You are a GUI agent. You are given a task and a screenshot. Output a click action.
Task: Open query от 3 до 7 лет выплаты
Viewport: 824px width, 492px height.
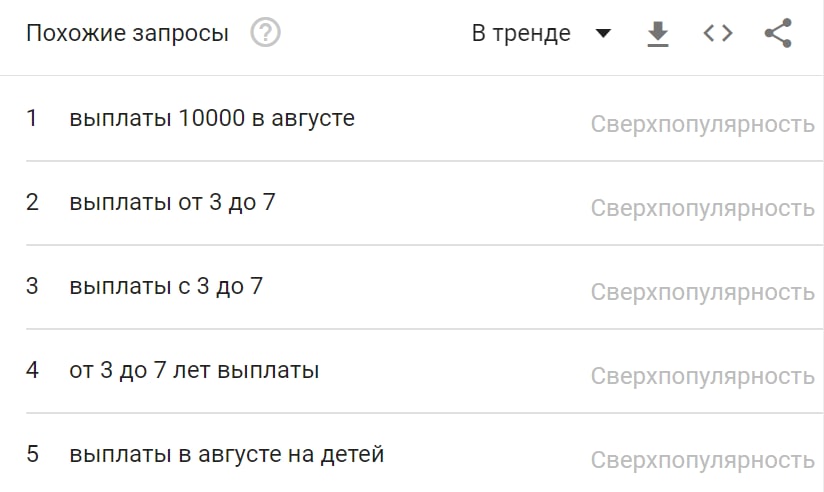(194, 370)
